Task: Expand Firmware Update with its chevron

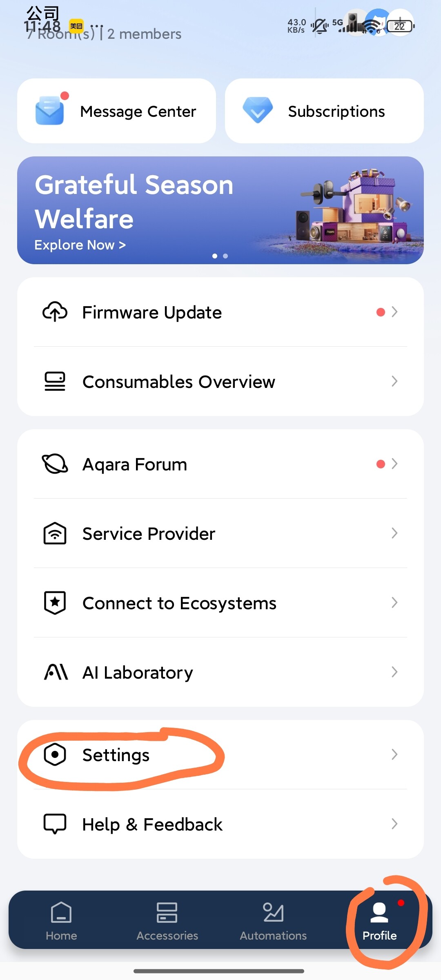Action: point(394,312)
